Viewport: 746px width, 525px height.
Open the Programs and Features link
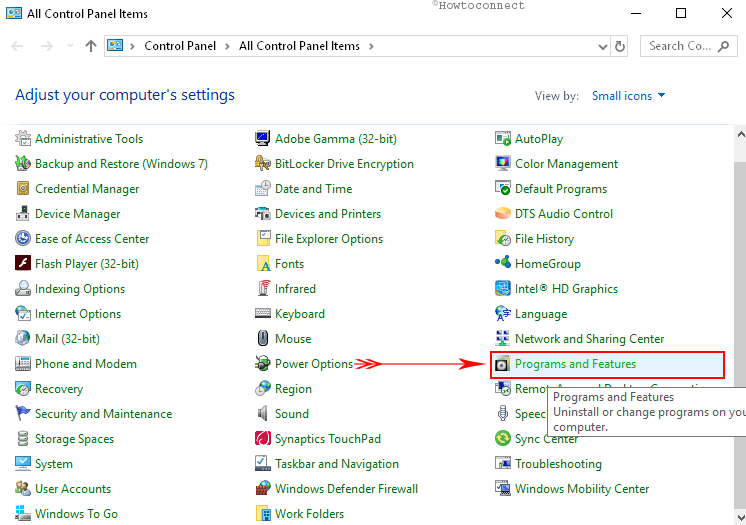click(575, 364)
